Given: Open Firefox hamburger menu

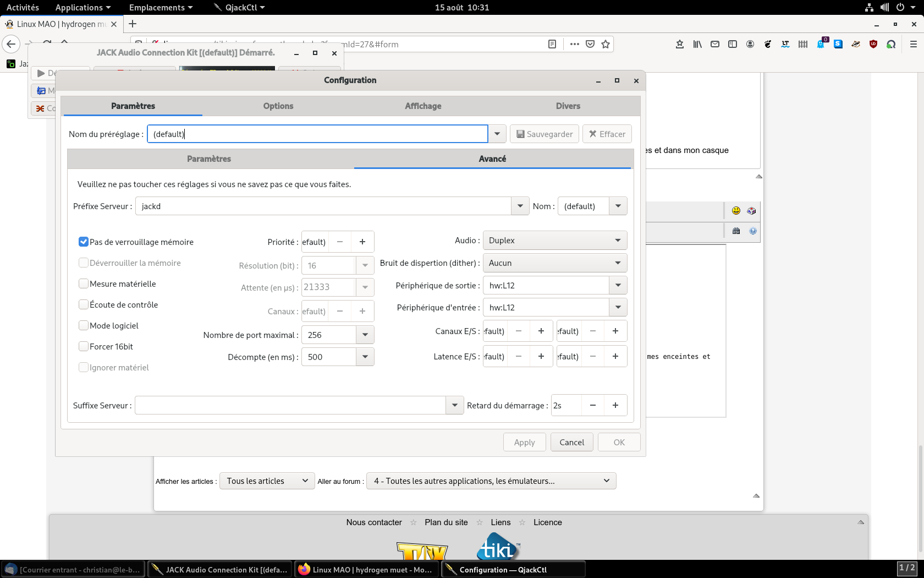Looking at the screenshot, I should point(914,44).
